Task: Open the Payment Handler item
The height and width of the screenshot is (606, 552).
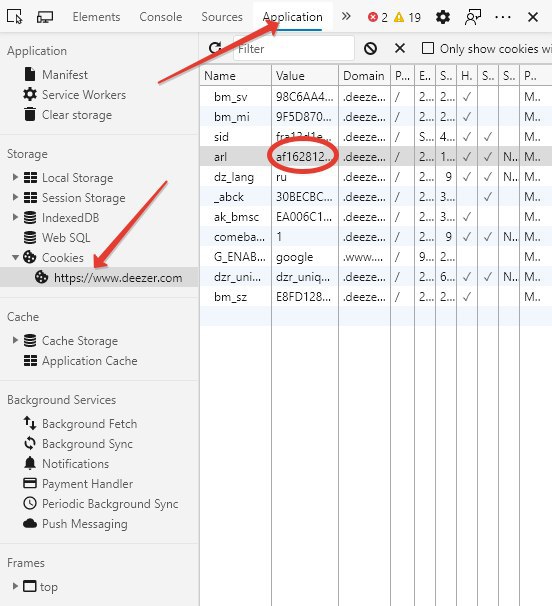Action: pos(87,484)
